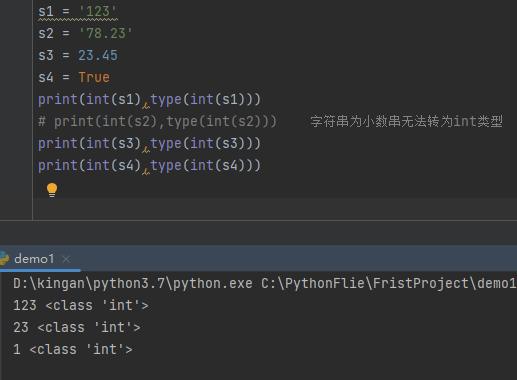The width and height of the screenshot is (517, 380).
Task: Close the demo1 run tab
Action: (x=66, y=259)
